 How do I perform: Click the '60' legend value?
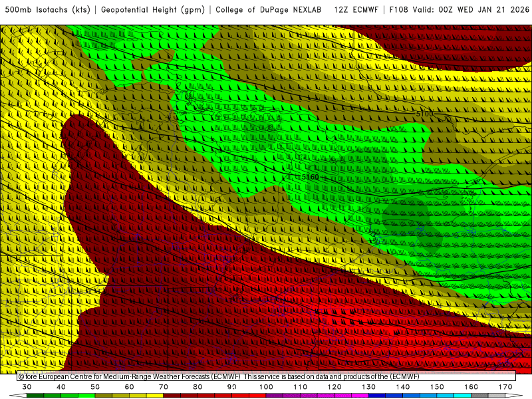click(x=129, y=387)
